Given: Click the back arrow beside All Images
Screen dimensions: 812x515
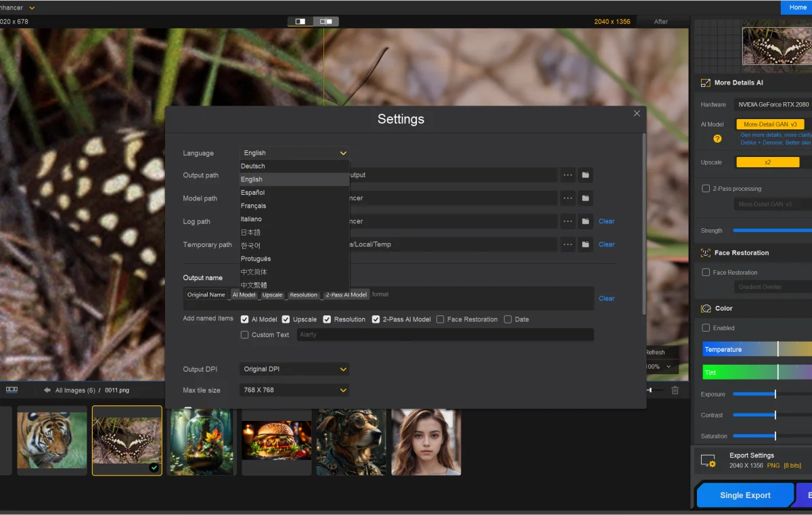Looking at the screenshot, I should coord(47,390).
